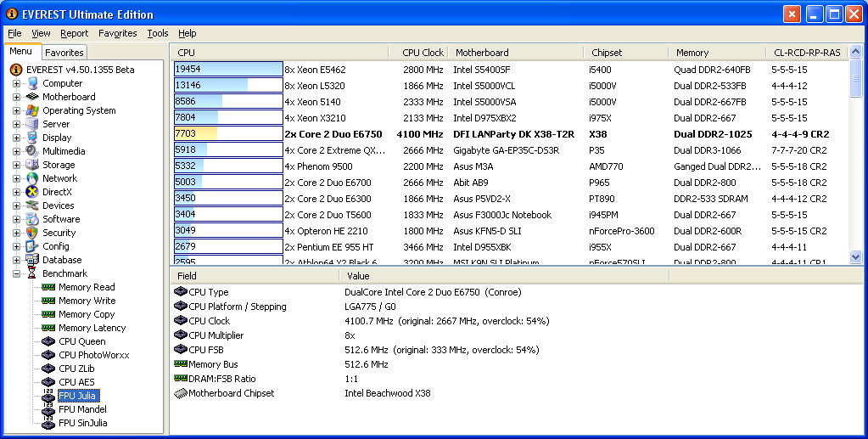Open the File menu
Image resolution: width=868 pixels, height=439 pixels.
[15, 33]
